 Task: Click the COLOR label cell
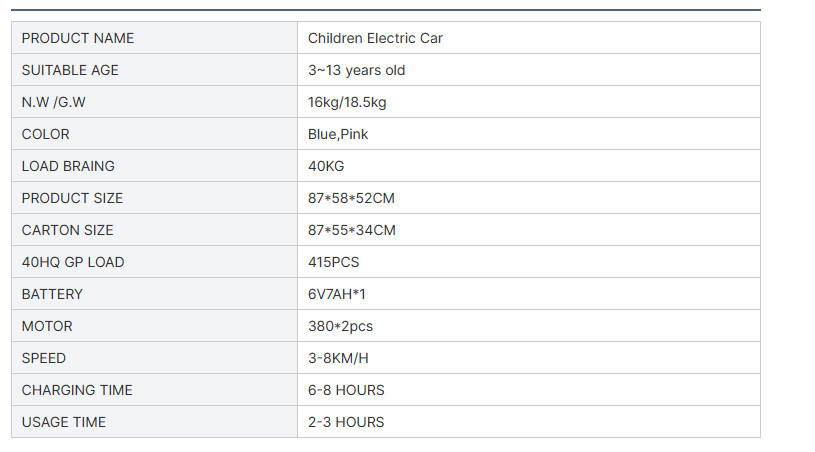(45, 134)
